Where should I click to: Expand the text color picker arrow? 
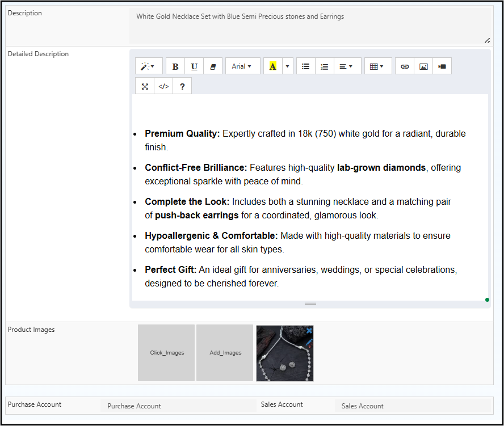pos(287,66)
